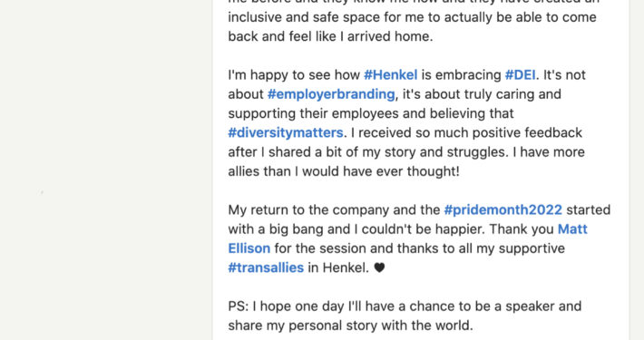
Task: Click the 'allies than I would have' line
Action: [344, 171]
